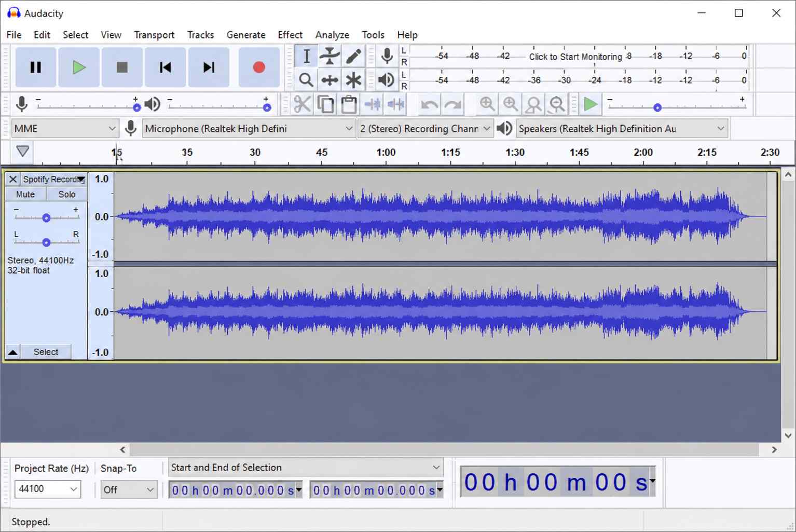The height and width of the screenshot is (532, 796).
Task: Fit project to width
Action: click(557, 104)
